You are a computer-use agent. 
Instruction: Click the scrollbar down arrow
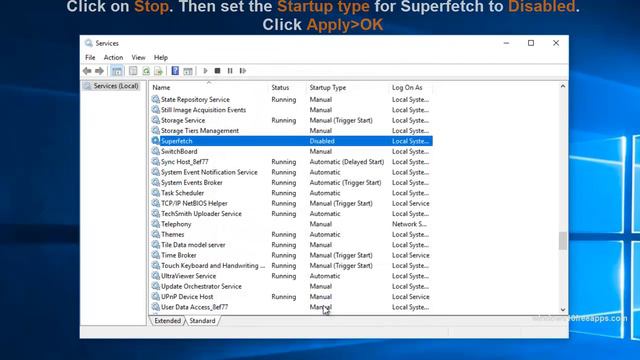pos(563,309)
